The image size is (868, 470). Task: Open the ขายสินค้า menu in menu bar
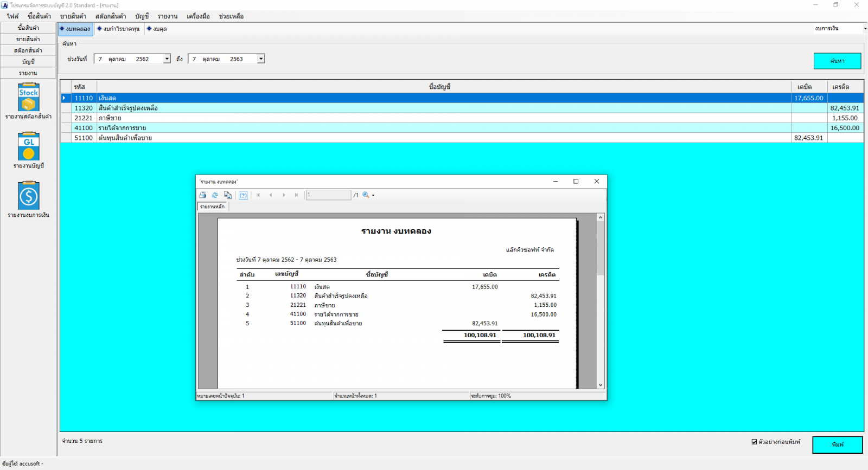tap(73, 16)
